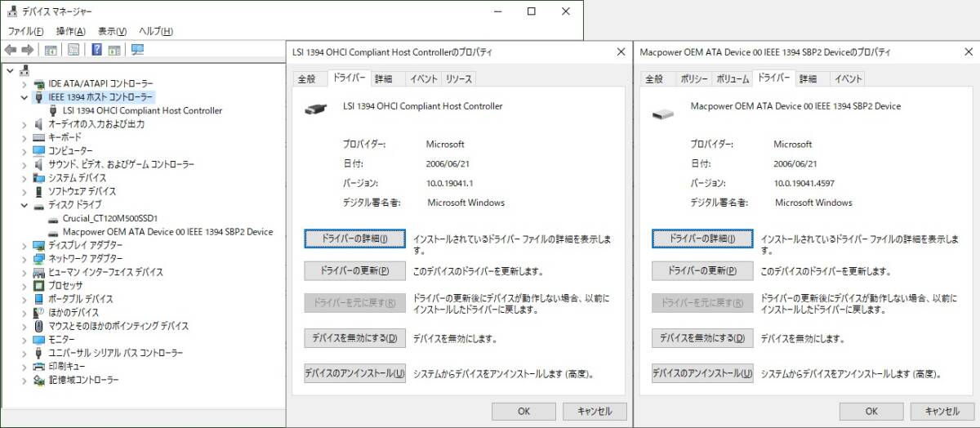Screen dimensions: 980x428
Task: Collapse the ディスク ドライブ node
Action: (x=24, y=205)
